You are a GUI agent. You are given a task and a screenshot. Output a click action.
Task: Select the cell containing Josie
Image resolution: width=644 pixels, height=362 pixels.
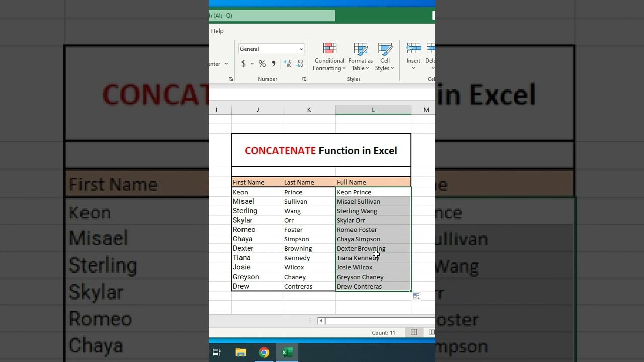258,267
